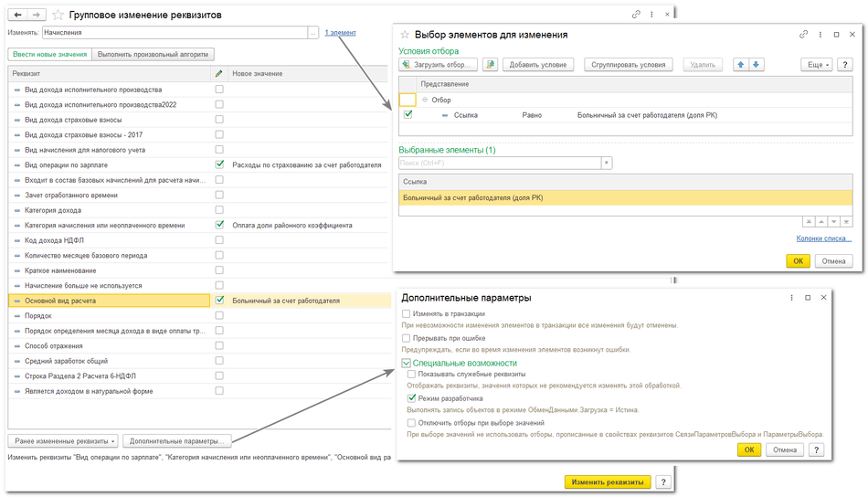The height and width of the screenshot is (497, 868).
Task: Click the move condition down arrow
Action: pyautogui.click(x=757, y=65)
